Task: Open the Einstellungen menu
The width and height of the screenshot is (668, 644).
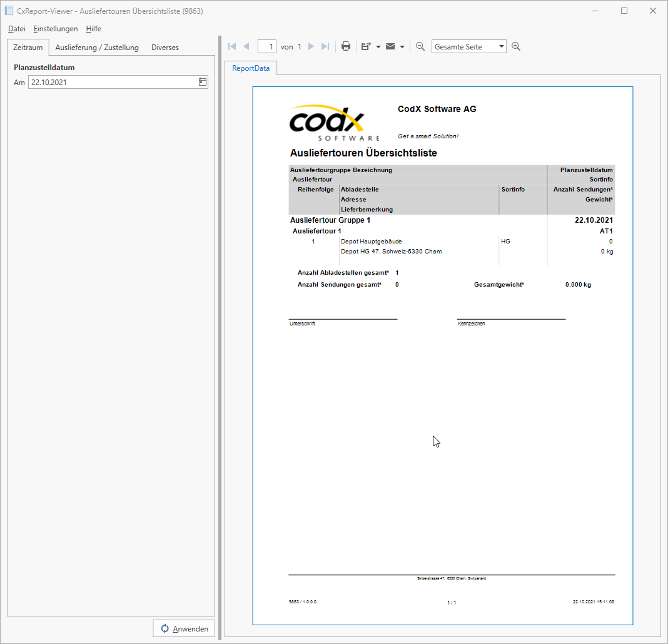Action: tap(56, 28)
